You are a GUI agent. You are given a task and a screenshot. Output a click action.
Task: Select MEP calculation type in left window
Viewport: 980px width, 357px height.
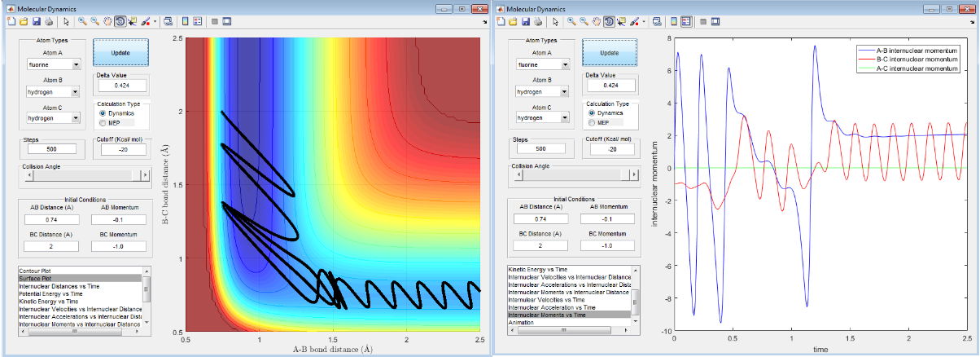point(102,122)
